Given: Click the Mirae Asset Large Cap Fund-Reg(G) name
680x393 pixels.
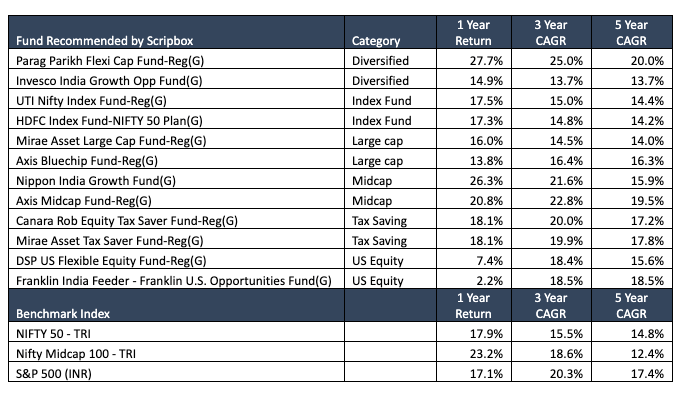Looking at the screenshot, I should [x=111, y=141].
